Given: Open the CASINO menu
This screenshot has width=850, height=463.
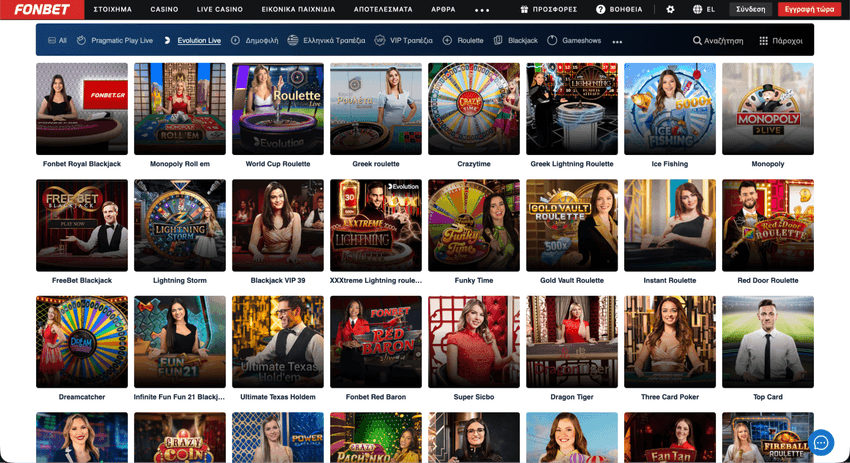Looking at the screenshot, I should pyautogui.click(x=164, y=9).
